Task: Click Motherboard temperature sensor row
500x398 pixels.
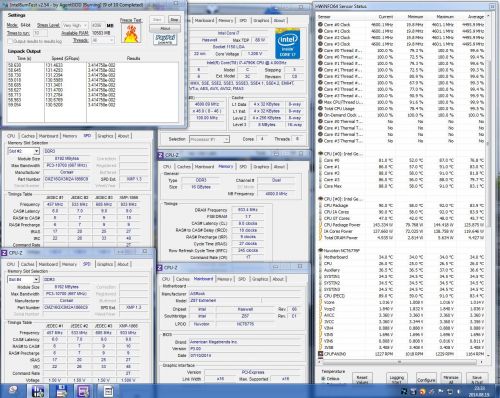Action: 402,257
